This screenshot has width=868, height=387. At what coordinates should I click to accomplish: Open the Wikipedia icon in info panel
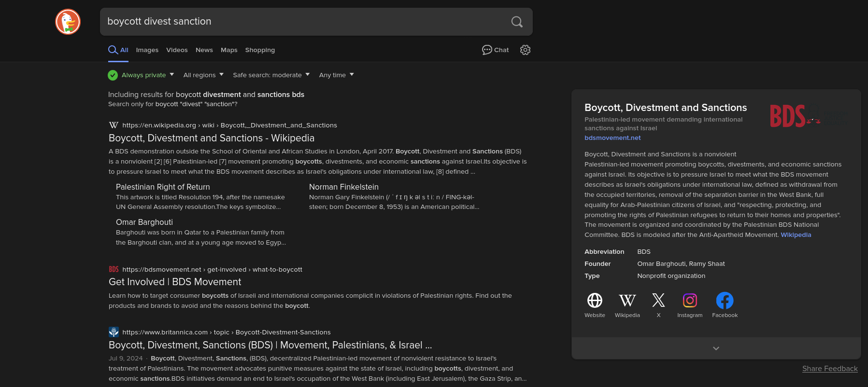(627, 300)
